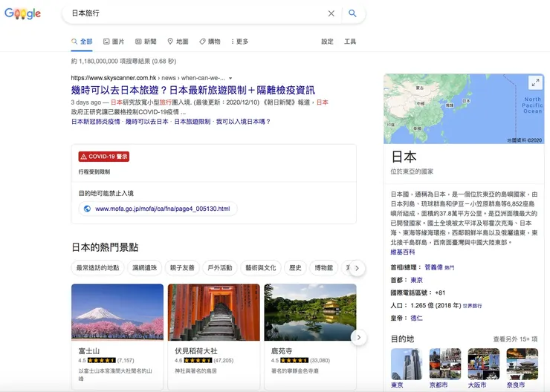Open the 德仁 emperor link
This screenshot has height=392, width=550.
(x=417, y=318)
